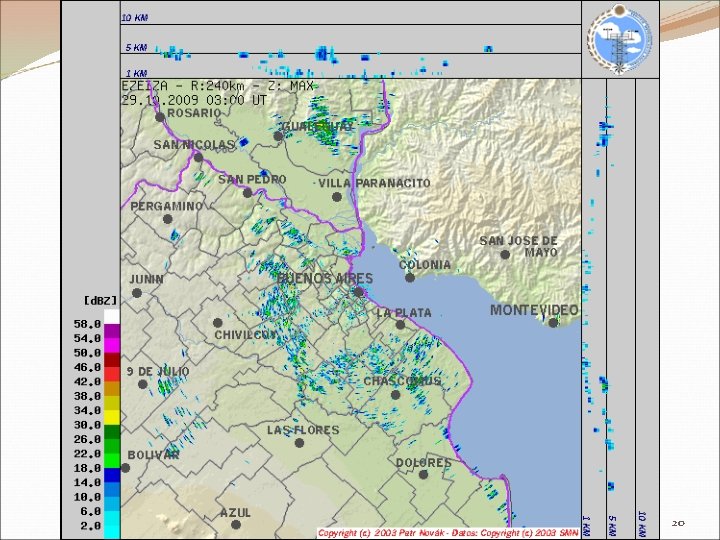Click the Las Flores city marker dot
This screenshot has width=720, height=540.
[x=299, y=443]
